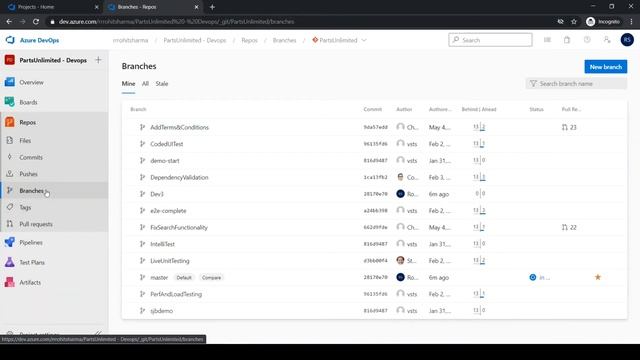Open PartsUnlimited - Devops breadcrumb link
The image size is (640, 360).
[195, 40]
